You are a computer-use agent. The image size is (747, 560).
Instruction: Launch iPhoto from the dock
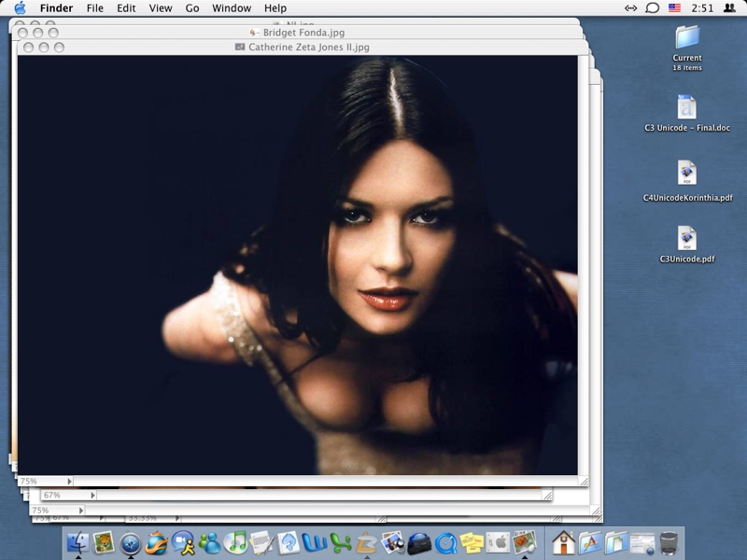coord(393,542)
